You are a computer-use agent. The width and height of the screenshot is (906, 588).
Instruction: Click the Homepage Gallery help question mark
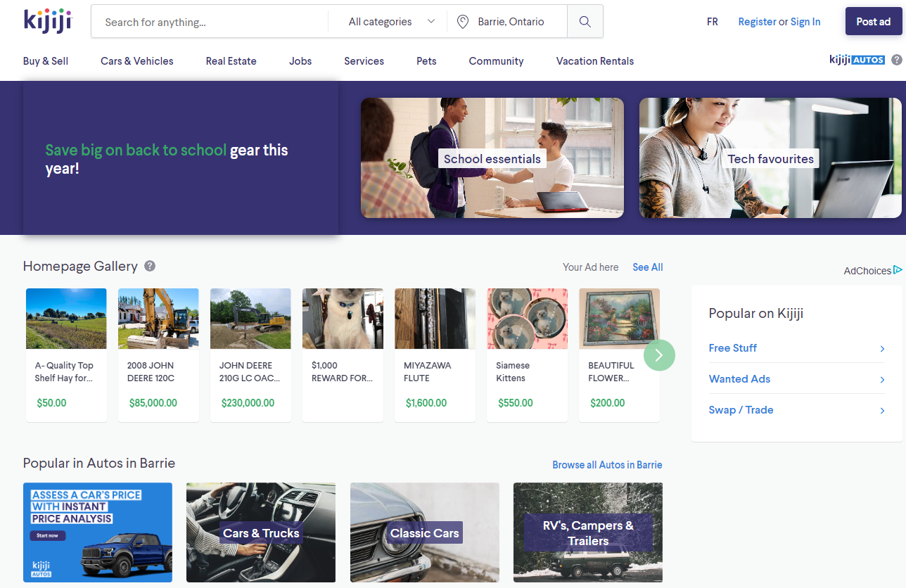150,266
